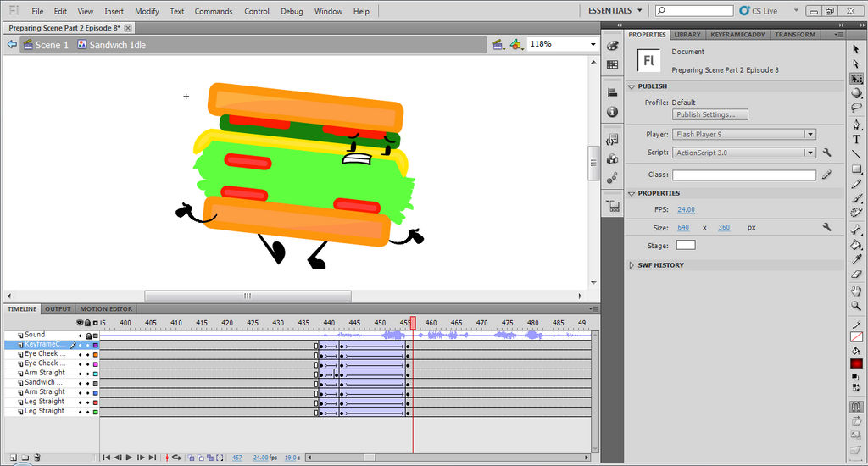This screenshot has height=466, width=868.
Task: Open the Motion Presets panel icon
Action: coord(612,178)
